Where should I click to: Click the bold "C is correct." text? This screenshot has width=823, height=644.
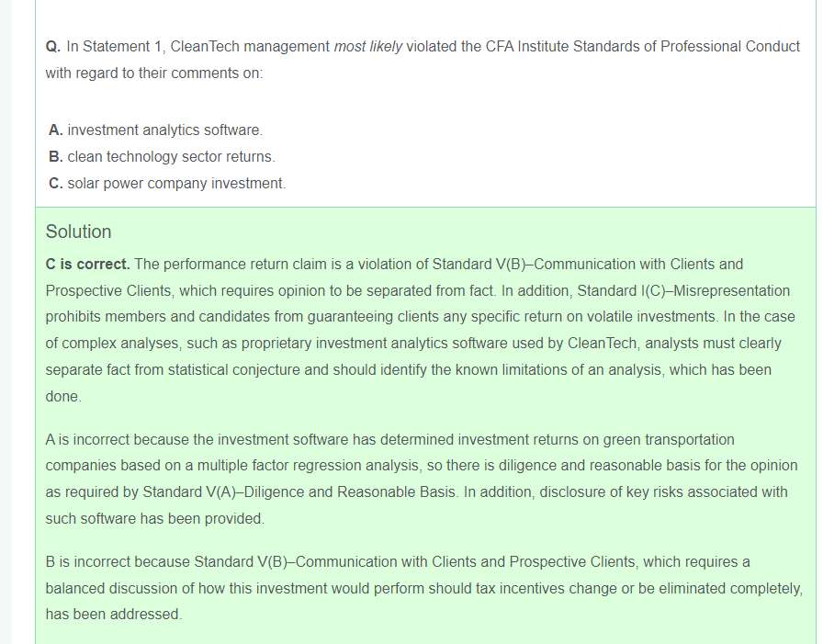coord(88,265)
